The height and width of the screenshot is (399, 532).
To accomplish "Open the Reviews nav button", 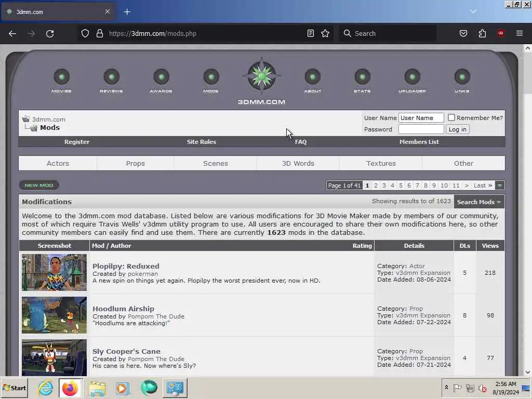I will 111,81.
